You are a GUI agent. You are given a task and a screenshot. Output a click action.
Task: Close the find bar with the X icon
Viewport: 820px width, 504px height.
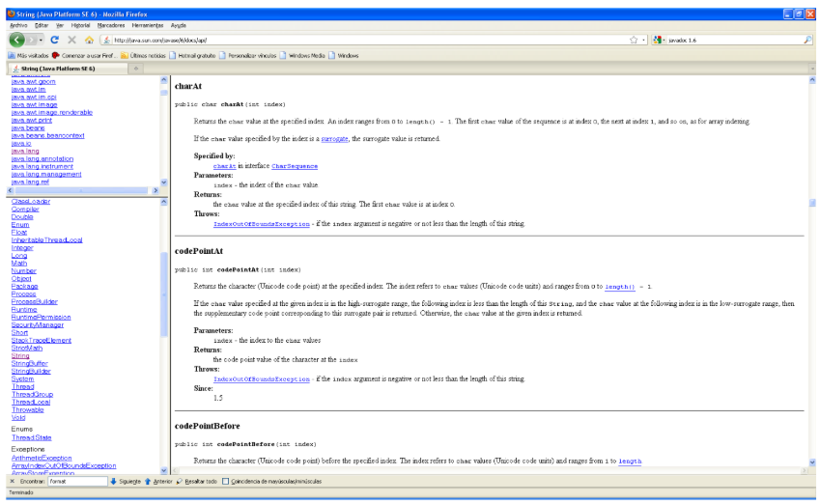12,481
